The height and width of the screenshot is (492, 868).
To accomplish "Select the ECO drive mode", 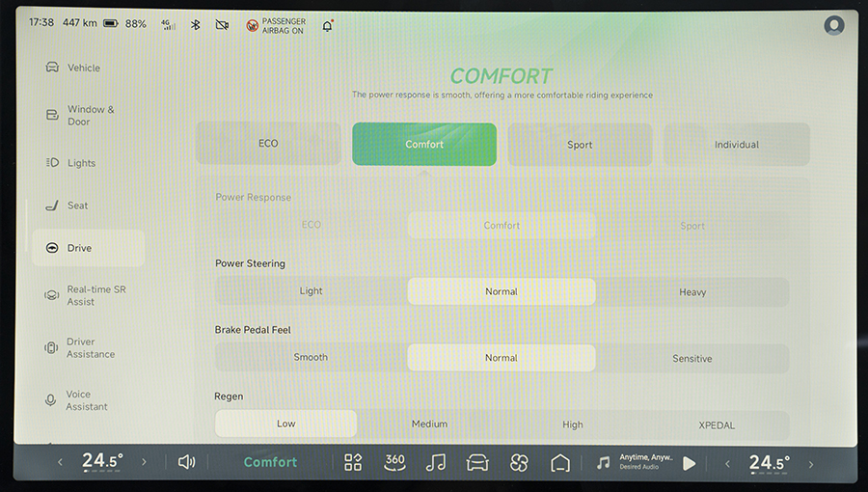I will tap(268, 144).
